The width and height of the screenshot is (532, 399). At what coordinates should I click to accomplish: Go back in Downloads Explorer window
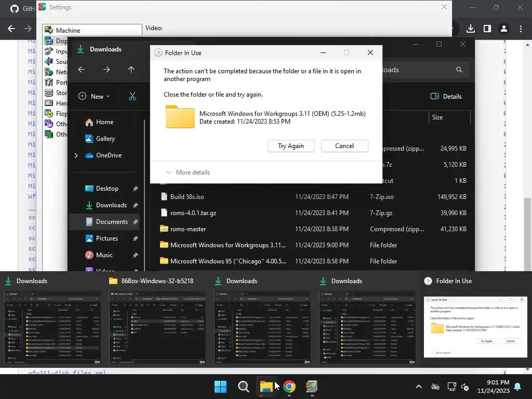click(82, 70)
